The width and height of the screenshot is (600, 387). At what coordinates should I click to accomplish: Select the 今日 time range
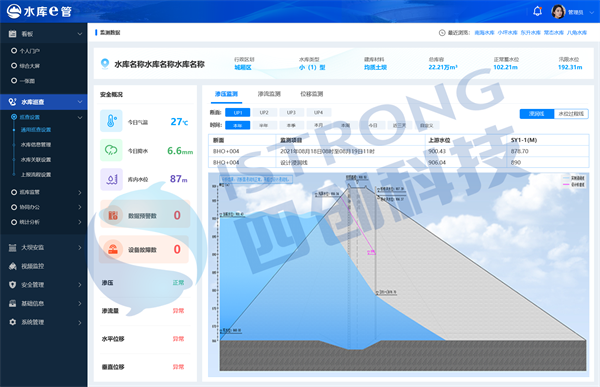click(373, 125)
